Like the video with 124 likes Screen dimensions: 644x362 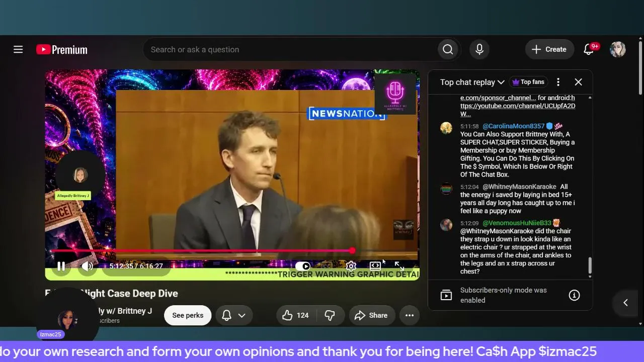tap(296, 315)
